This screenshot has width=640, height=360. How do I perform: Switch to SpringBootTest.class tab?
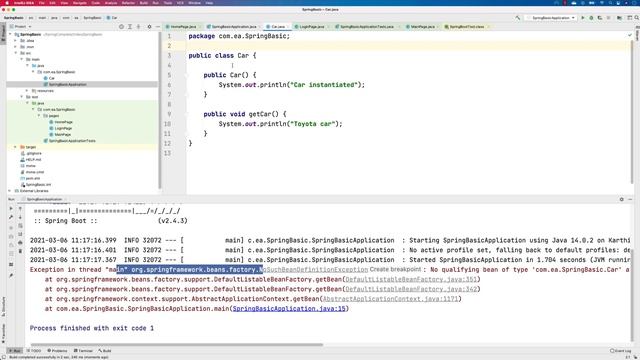pyautogui.click(x=467, y=27)
